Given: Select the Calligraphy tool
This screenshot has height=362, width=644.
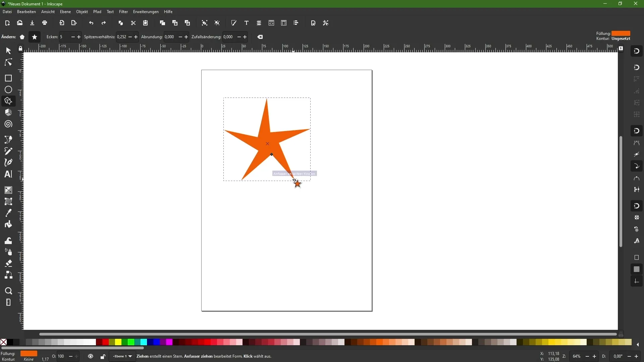Looking at the screenshot, I should click(x=8, y=163).
